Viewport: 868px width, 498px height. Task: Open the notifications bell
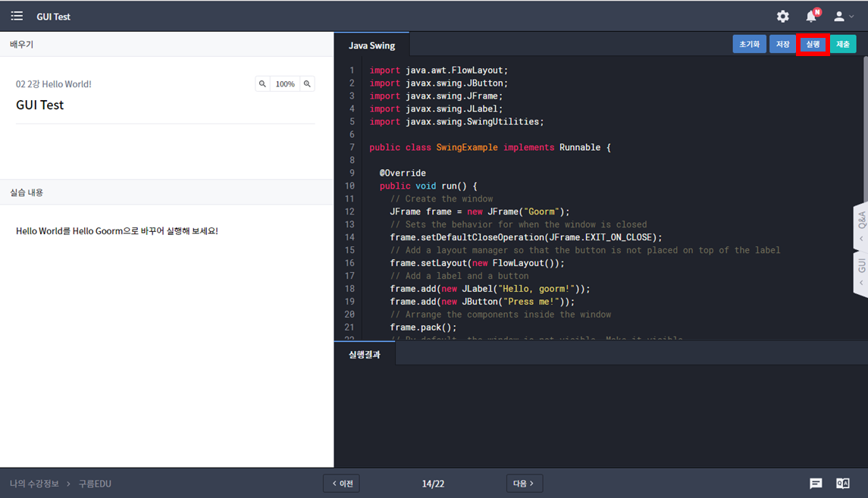pos(812,16)
